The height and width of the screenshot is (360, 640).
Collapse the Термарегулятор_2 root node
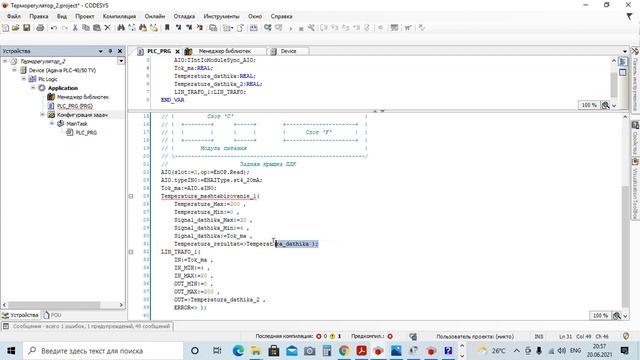coord(5,61)
